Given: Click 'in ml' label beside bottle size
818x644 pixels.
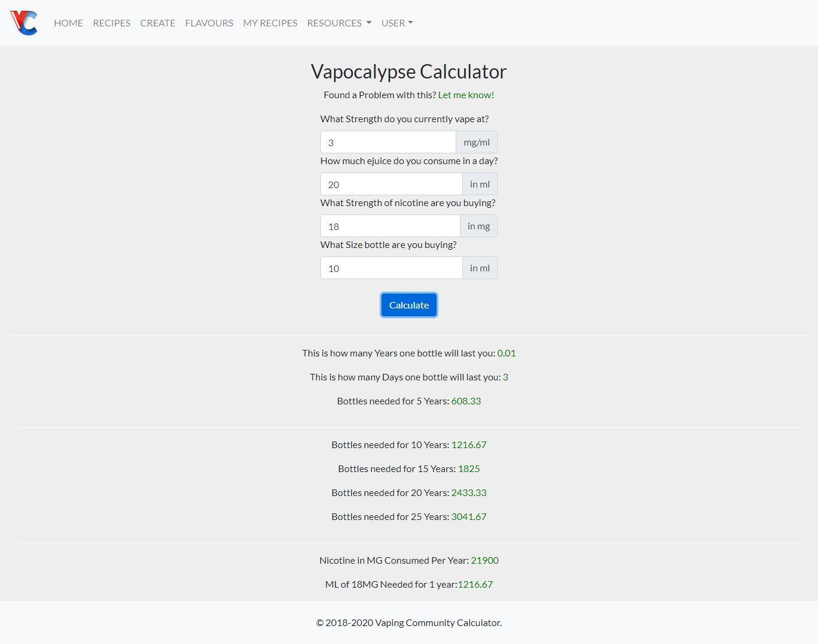Looking at the screenshot, I should click(480, 268).
